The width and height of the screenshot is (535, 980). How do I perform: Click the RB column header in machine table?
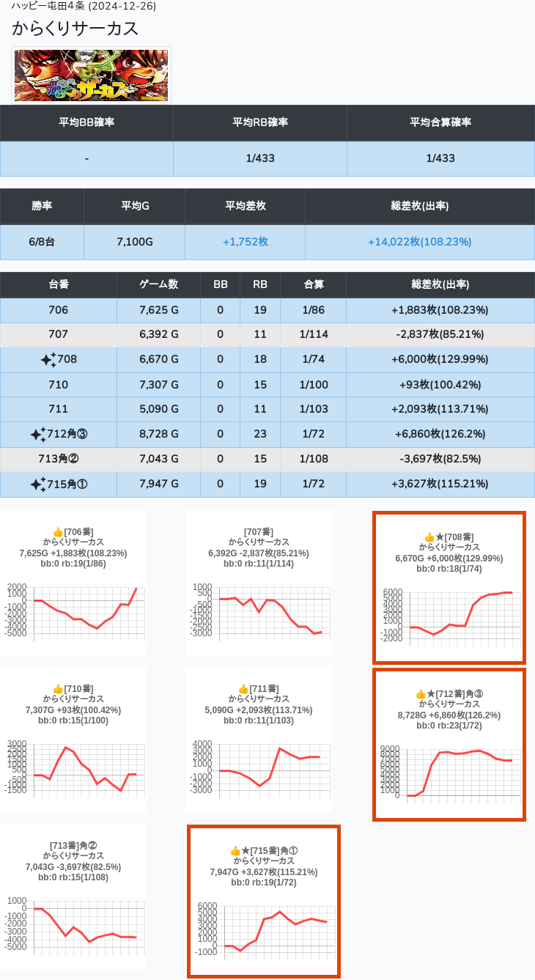coord(259,284)
